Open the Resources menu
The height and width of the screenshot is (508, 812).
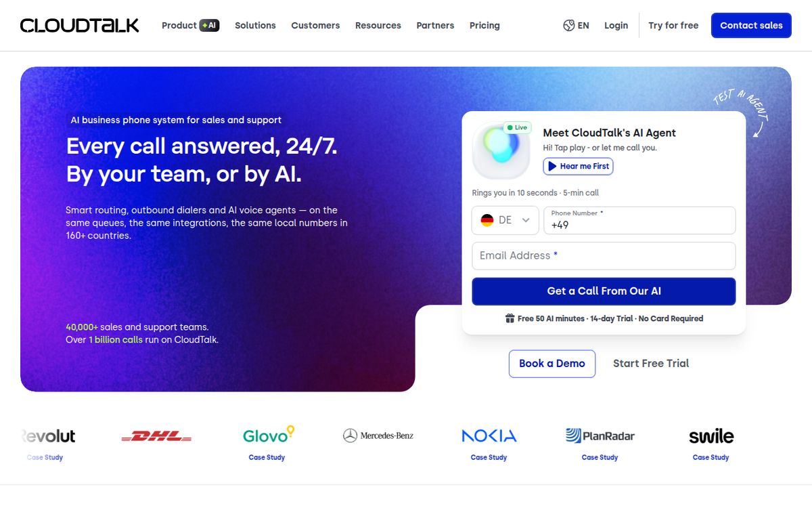pos(378,25)
